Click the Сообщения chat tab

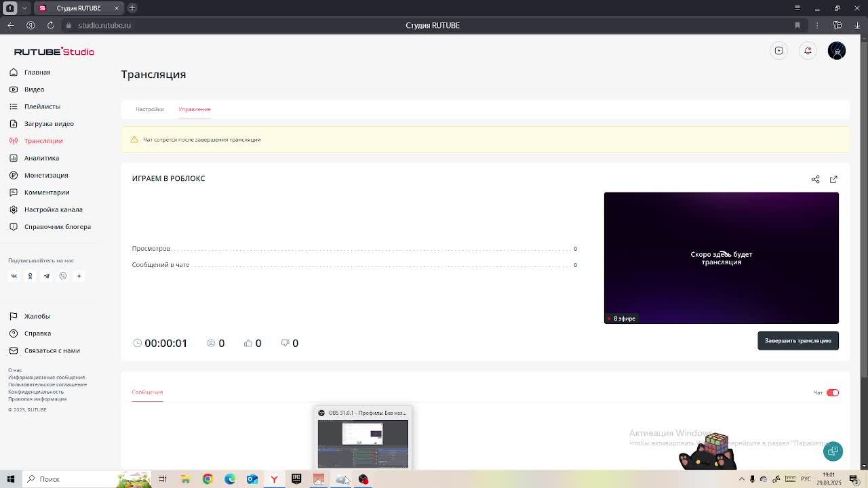[147, 392]
